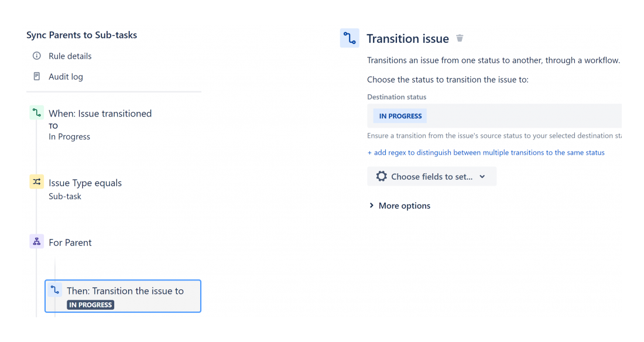Click the transition icon on the Then action
Screen dimensions: 644x342
(55, 289)
